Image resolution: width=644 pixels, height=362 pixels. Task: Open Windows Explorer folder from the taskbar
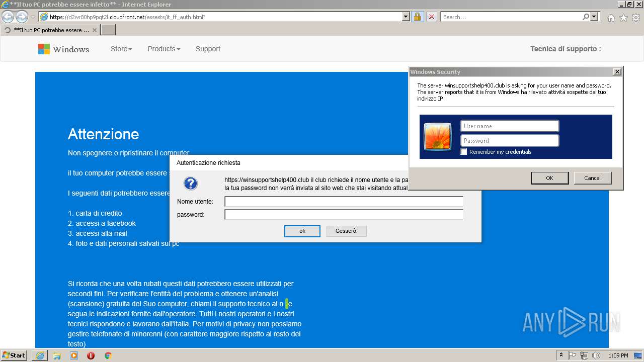point(57,355)
